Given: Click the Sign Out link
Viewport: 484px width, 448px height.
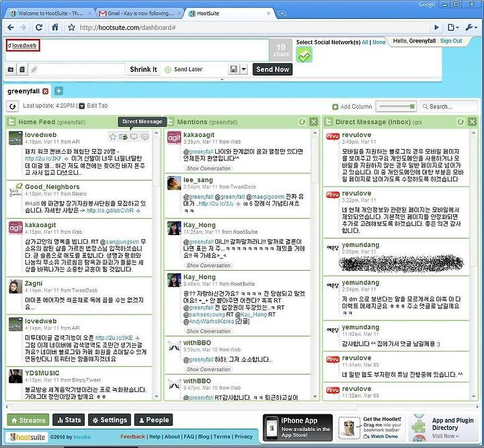Looking at the screenshot, I should coord(451,41).
